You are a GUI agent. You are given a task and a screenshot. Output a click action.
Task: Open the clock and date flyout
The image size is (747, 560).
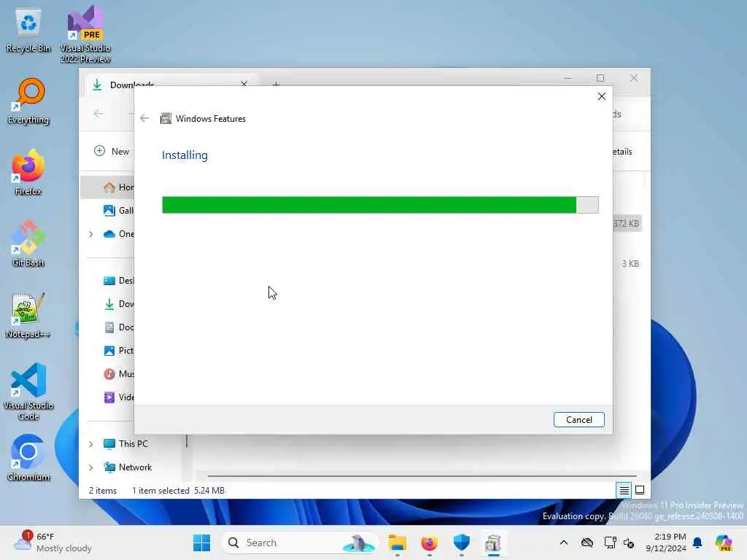(665, 542)
